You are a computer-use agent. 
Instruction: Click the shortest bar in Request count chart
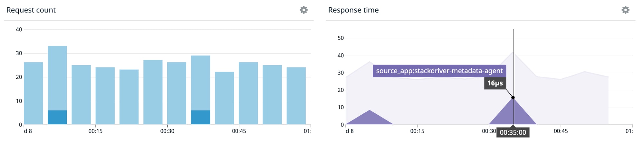tap(225, 98)
